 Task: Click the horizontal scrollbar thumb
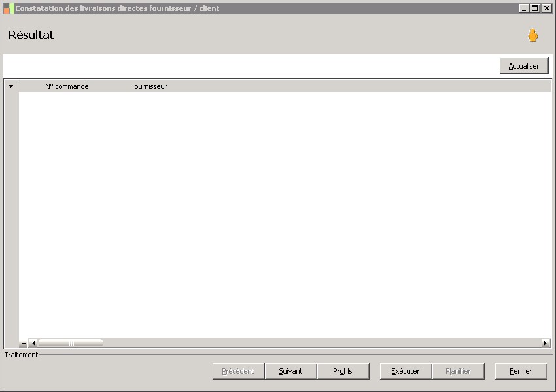(71, 343)
